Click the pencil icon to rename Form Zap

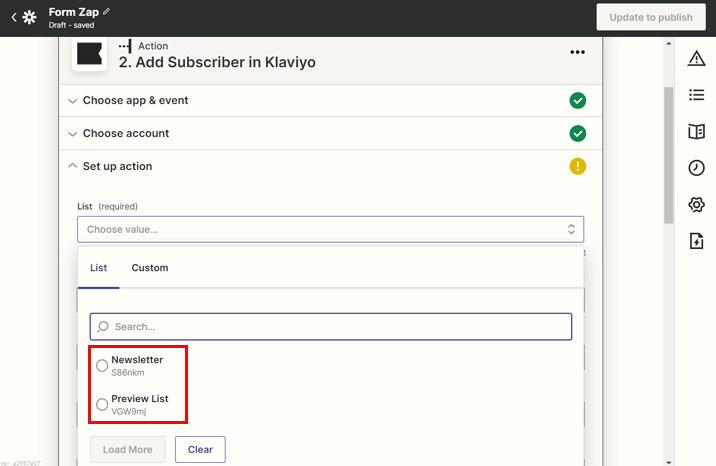click(x=107, y=11)
